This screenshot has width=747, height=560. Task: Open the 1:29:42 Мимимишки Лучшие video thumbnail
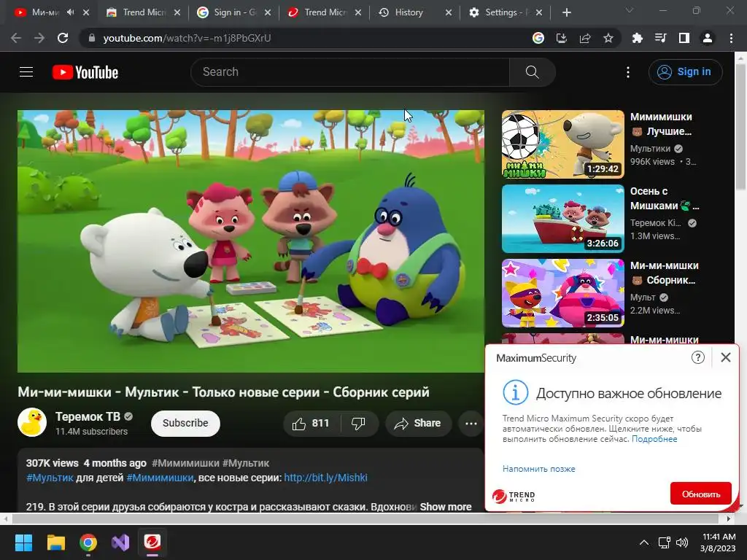562,144
